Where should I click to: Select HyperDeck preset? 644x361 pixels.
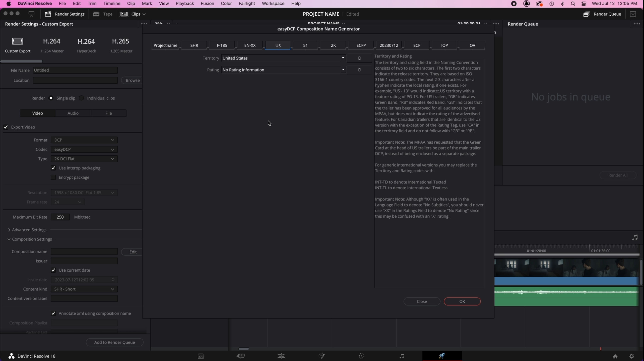[86, 45]
